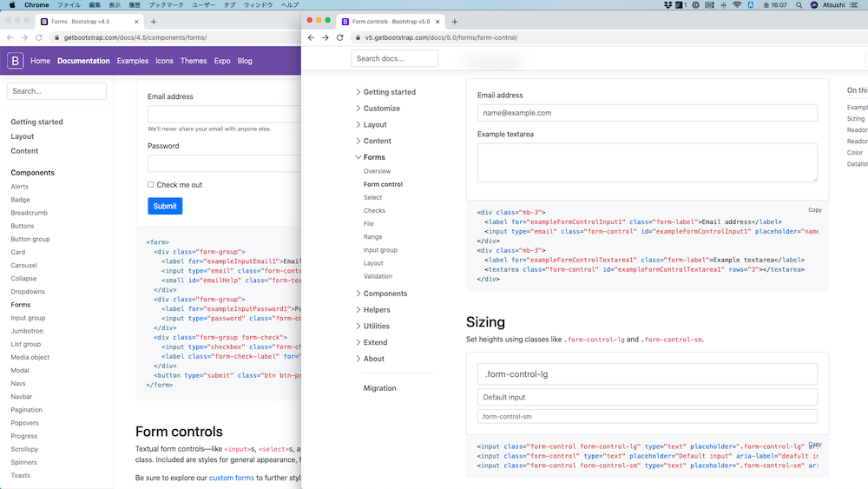This screenshot has height=489, width=868.
Task: Open the Input group page in v5 sidebar
Action: 380,250
